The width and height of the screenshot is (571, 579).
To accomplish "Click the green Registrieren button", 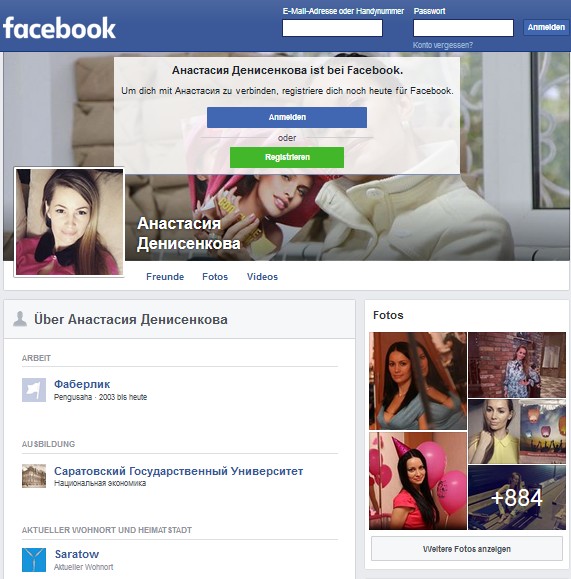I will point(287,157).
